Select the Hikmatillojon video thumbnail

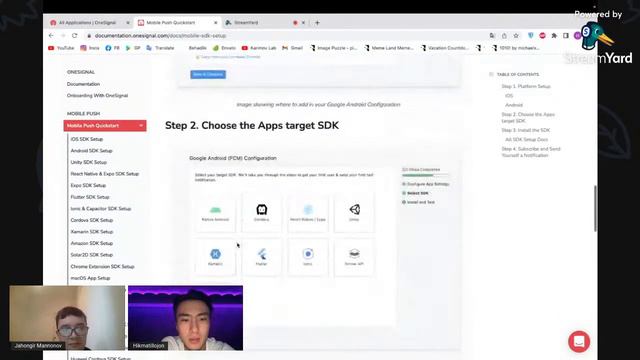(x=185, y=318)
